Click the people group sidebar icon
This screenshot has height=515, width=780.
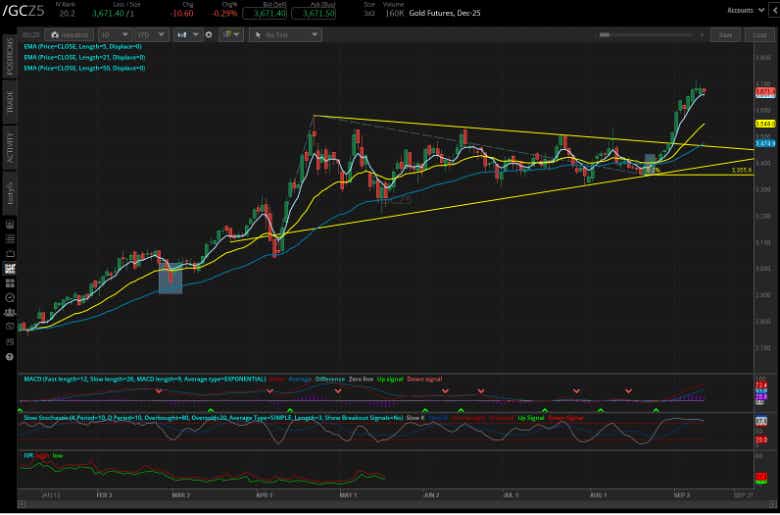tap(9, 312)
